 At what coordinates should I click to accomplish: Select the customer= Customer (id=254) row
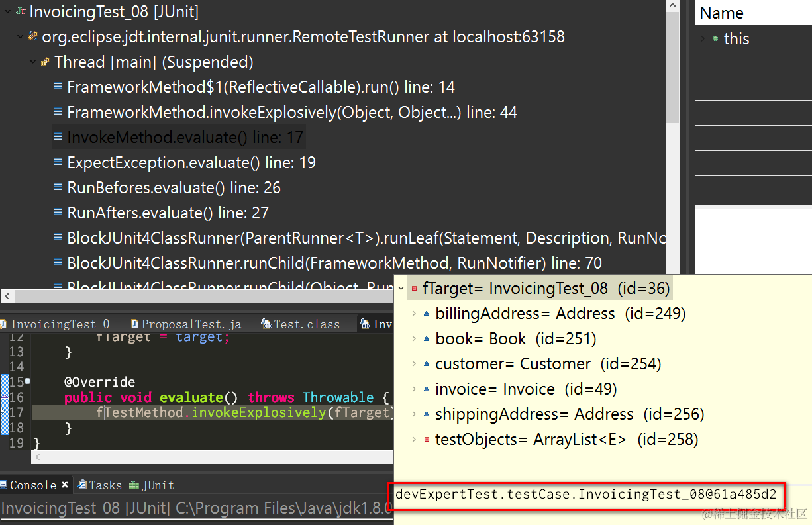tap(548, 364)
